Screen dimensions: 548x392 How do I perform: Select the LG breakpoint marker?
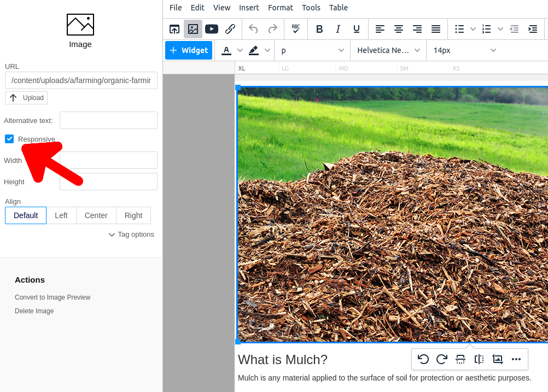(285, 68)
